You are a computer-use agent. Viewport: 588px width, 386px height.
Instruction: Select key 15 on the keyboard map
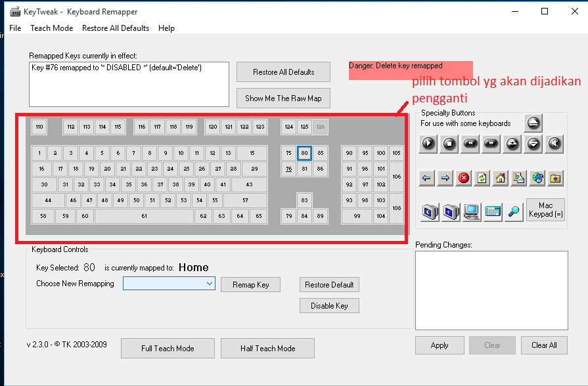252,153
